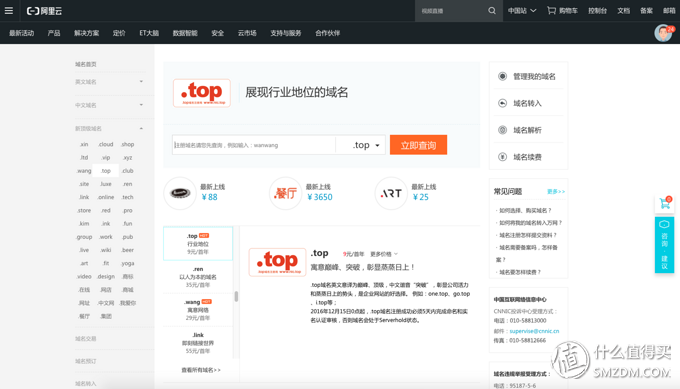The width and height of the screenshot is (680, 389).
Task: Open the 中国站 region dropdown
Action: pos(522,11)
